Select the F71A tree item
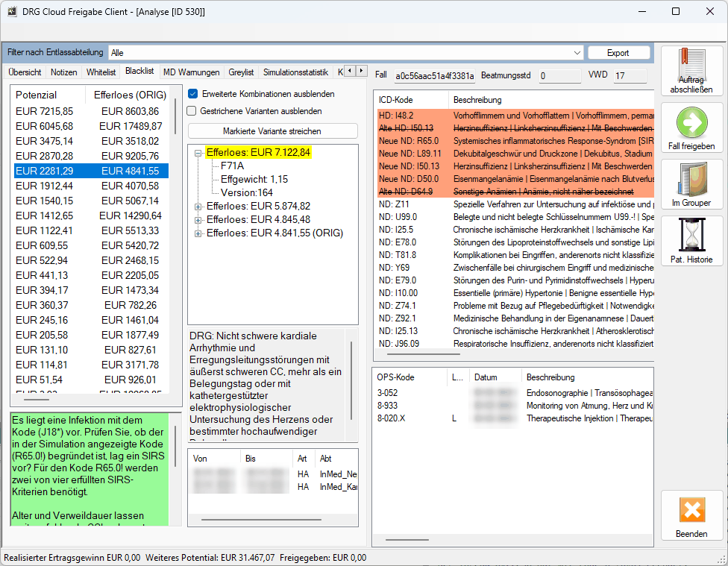 [x=232, y=166]
